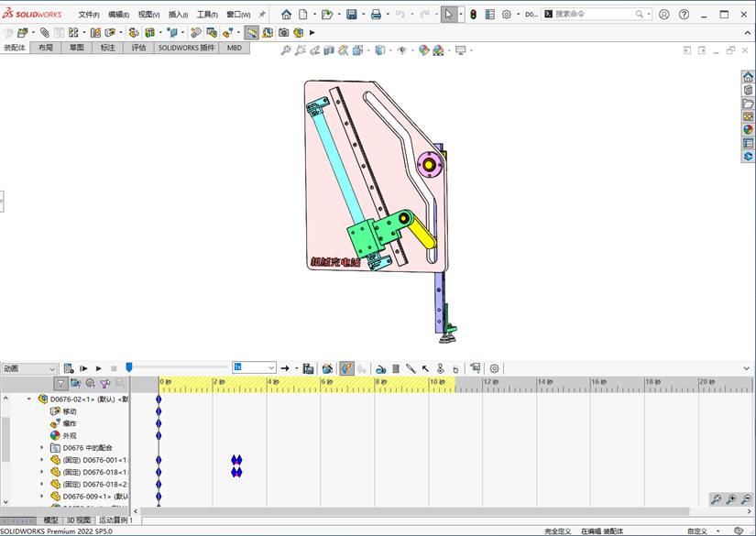Click the Zoom to Area icon in the view toolbar
The image size is (756, 536).
tap(301, 50)
